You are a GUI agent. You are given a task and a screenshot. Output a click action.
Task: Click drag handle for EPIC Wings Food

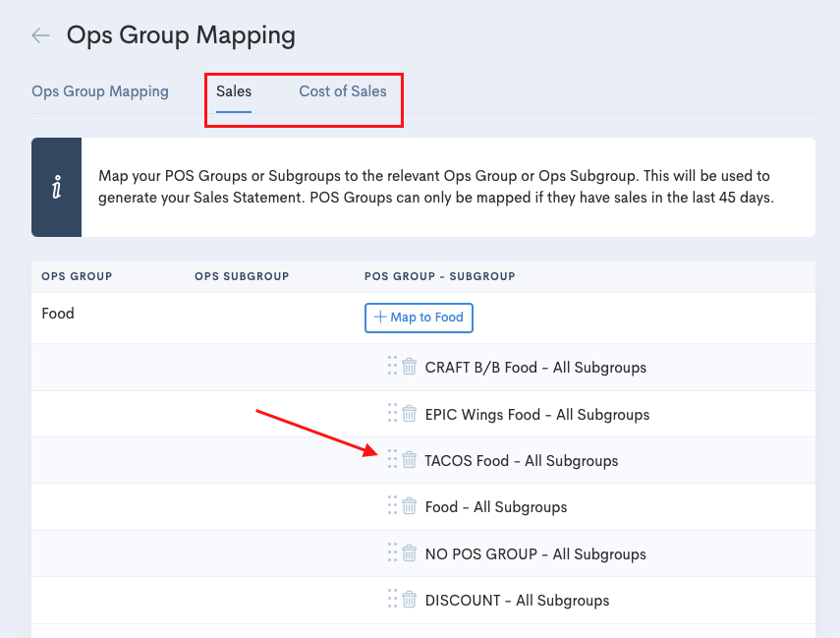tap(392, 413)
